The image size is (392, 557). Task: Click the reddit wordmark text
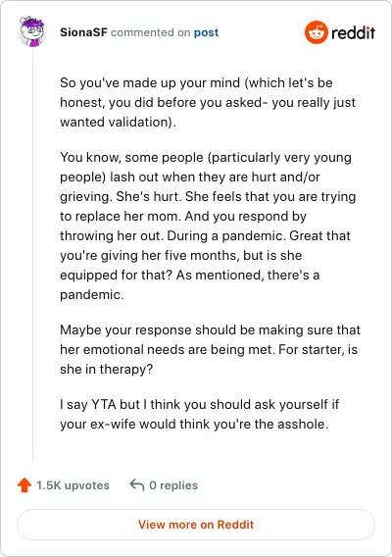tap(354, 32)
